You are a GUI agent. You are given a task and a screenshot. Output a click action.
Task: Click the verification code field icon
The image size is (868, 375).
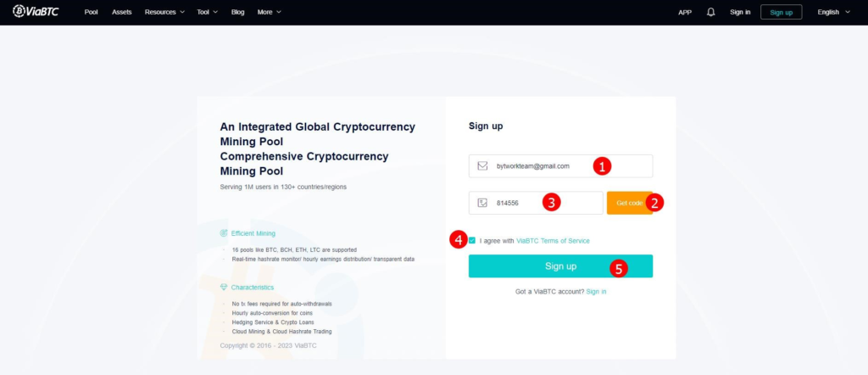click(482, 203)
